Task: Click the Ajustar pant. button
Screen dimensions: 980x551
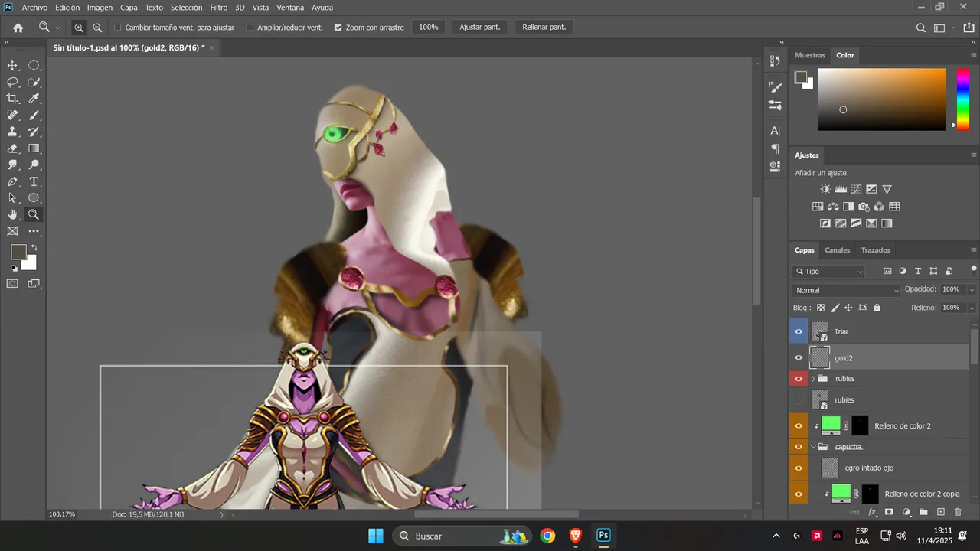Action: click(x=479, y=28)
